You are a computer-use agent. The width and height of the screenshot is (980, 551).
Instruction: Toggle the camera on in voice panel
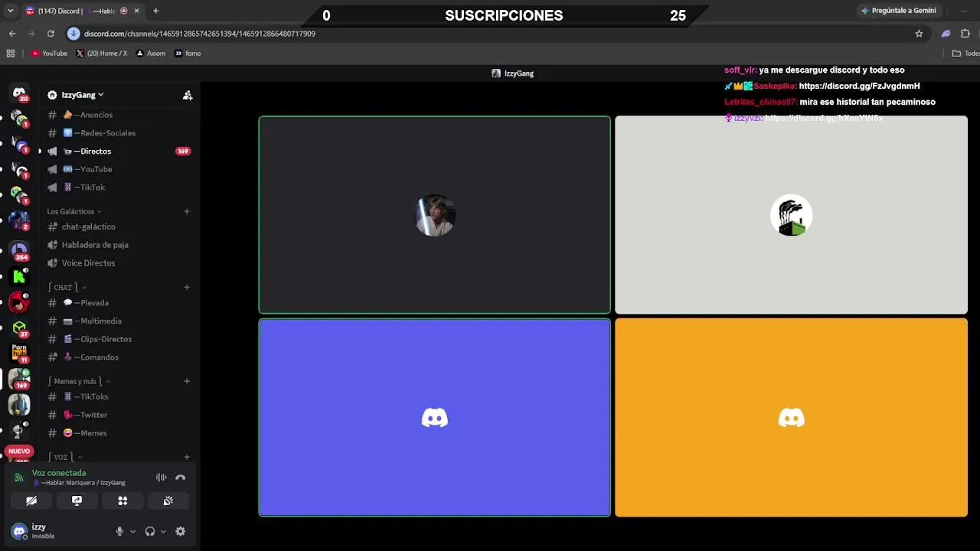(x=31, y=500)
